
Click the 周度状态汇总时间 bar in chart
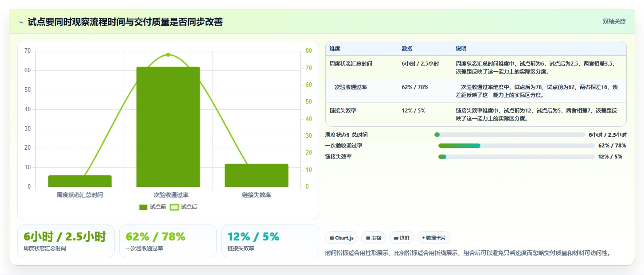tap(80, 181)
